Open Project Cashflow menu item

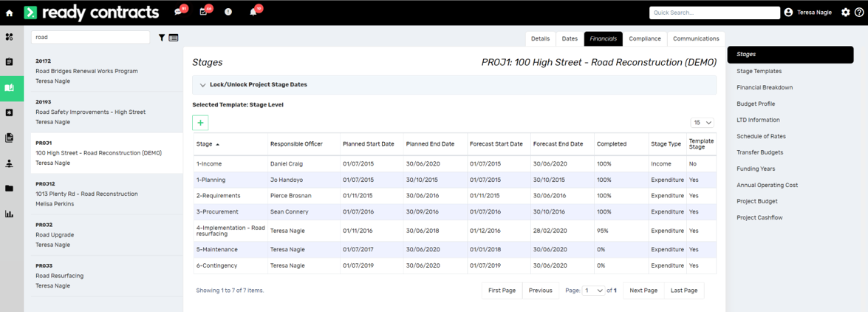pyautogui.click(x=759, y=218)
